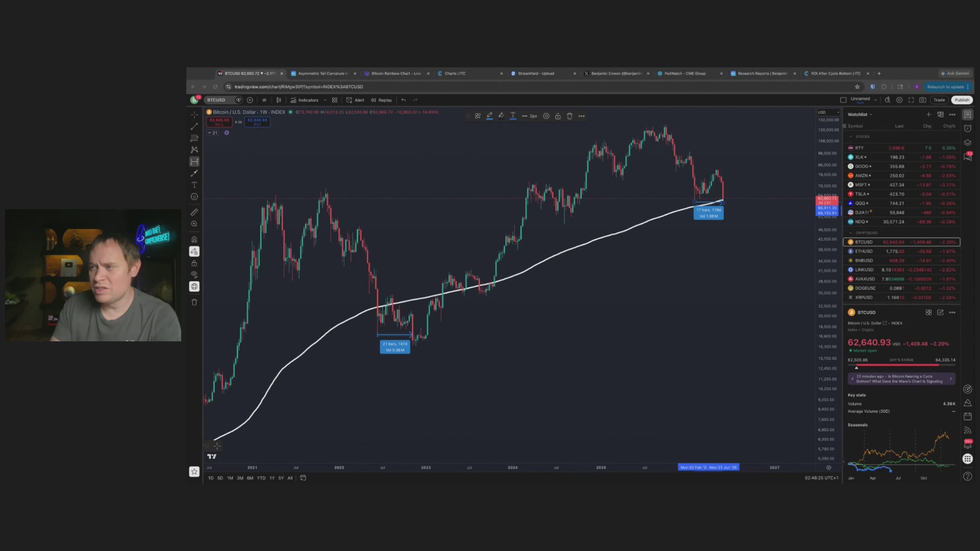Switch to FedWatch - CME Group tab
Viewport: 980px width, 551px height.
[685, 73]
